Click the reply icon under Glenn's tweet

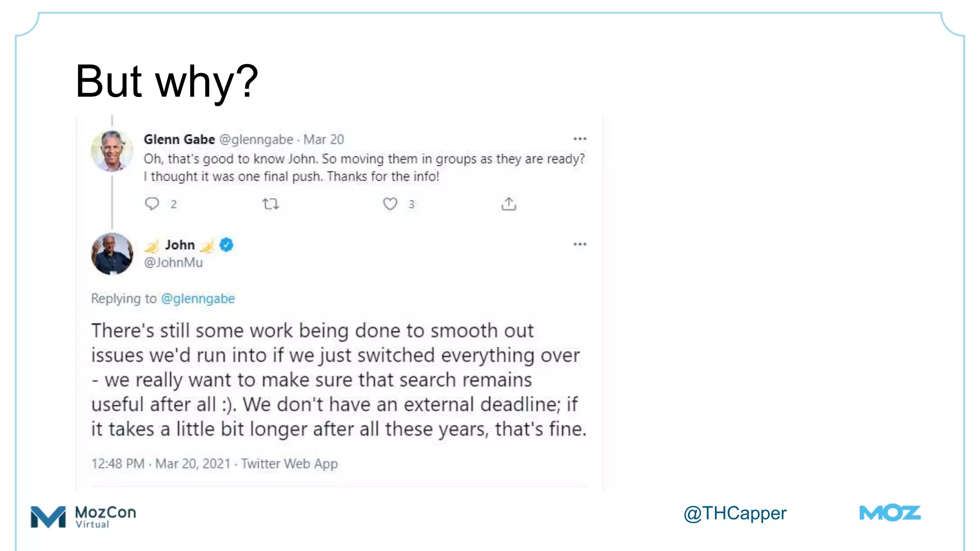tap(152, 204)
